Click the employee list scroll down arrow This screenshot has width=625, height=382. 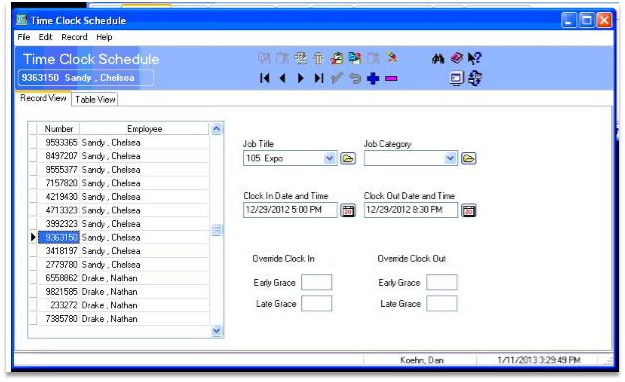[x=216, y=331]
